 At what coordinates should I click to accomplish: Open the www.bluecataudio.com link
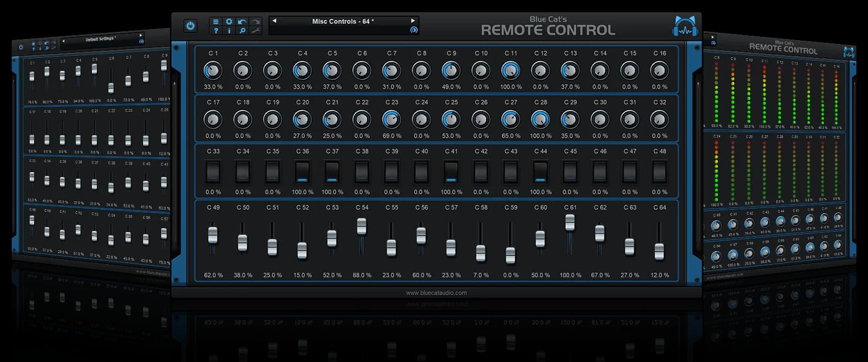coord(436,293)
